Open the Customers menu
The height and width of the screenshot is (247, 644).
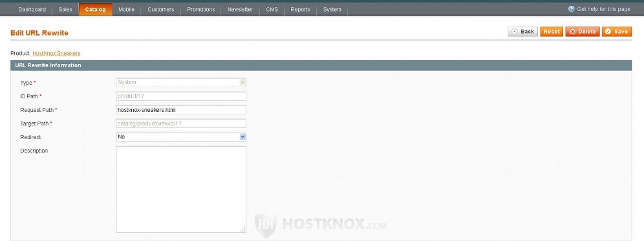coord(160,10)
